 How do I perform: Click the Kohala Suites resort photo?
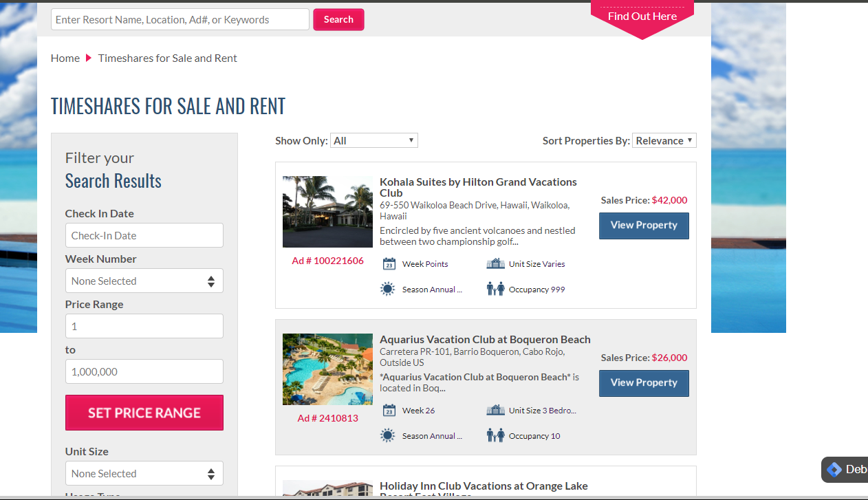tap(327, 212)
